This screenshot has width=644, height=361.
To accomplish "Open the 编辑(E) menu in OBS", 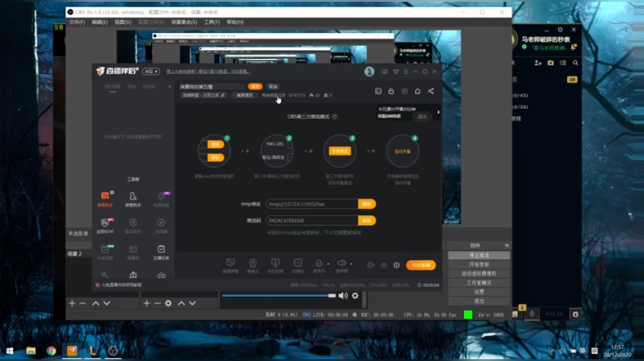I will pos(99,22).
